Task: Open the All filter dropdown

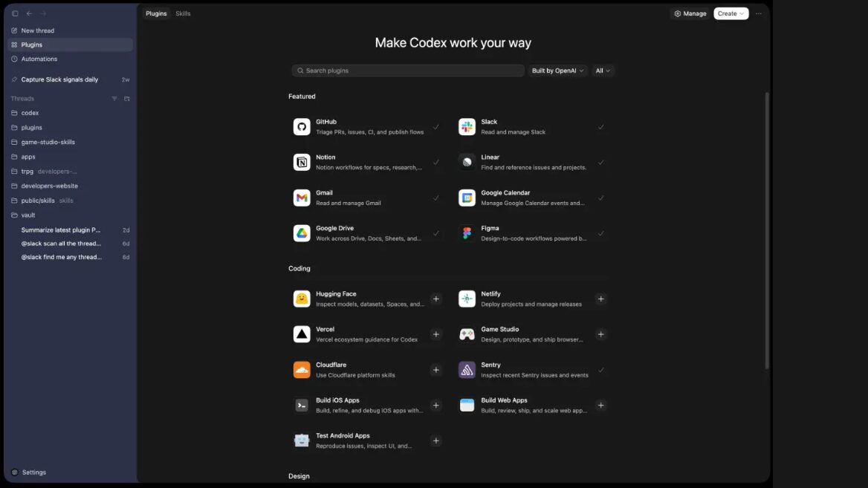Action: pyautogui.click(x=603, y=71)
